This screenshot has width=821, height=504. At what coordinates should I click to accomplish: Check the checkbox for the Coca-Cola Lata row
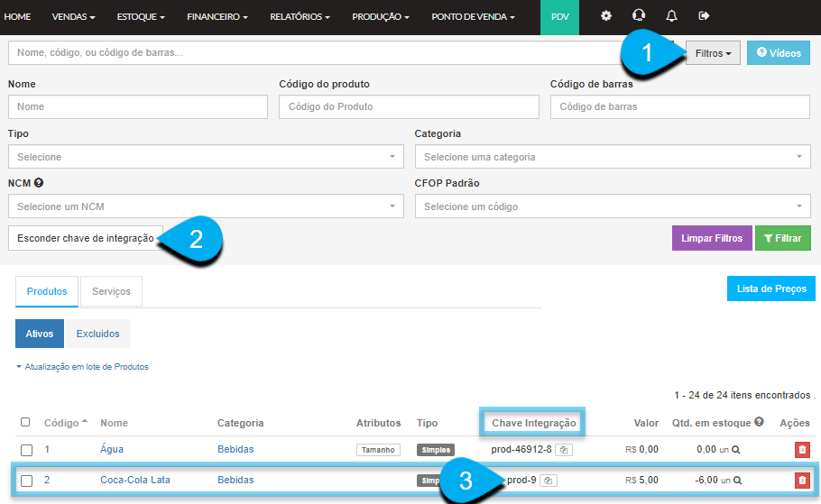coord(27,481)
